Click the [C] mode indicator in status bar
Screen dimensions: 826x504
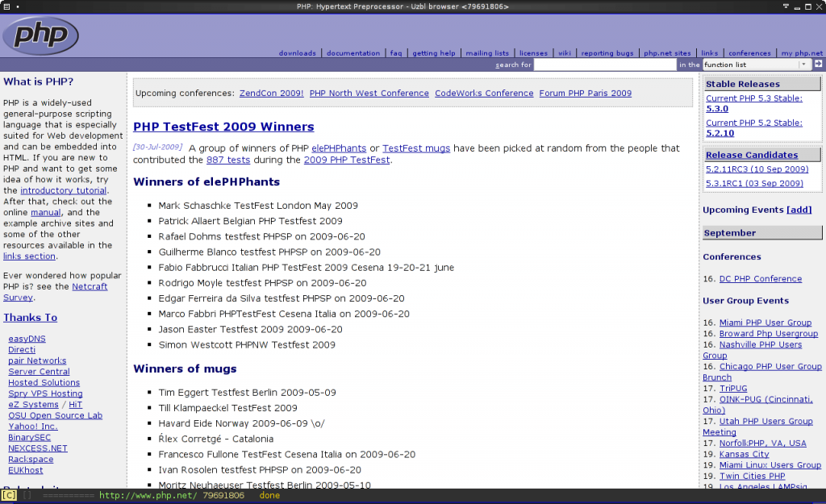pos(9,495)
